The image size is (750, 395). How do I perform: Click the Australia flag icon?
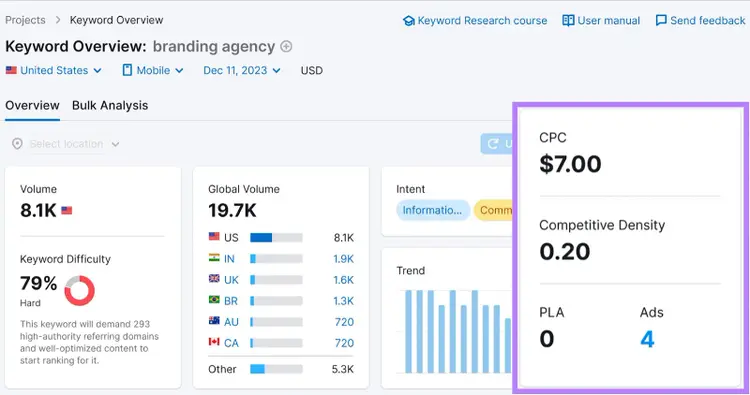(x=214, y=320)
